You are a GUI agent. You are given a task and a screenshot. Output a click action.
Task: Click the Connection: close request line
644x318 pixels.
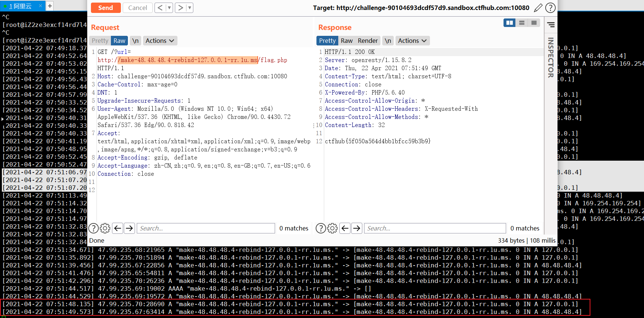(126, 174)
